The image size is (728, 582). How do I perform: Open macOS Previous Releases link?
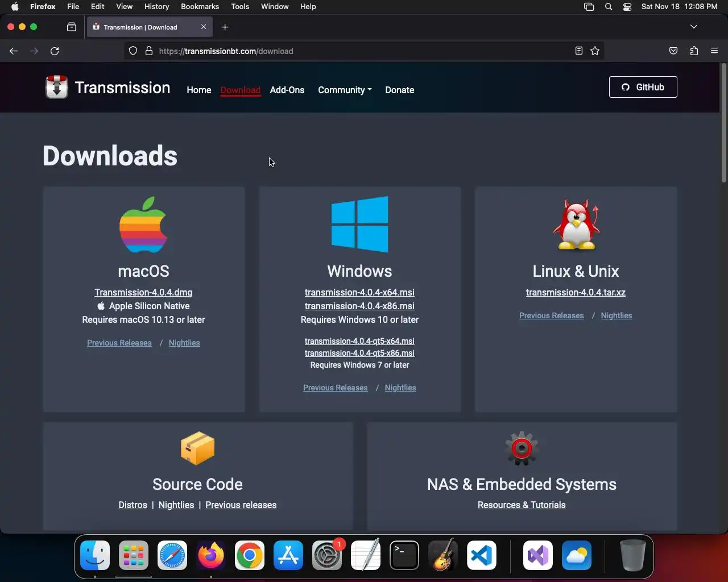(x=119, y=343)
